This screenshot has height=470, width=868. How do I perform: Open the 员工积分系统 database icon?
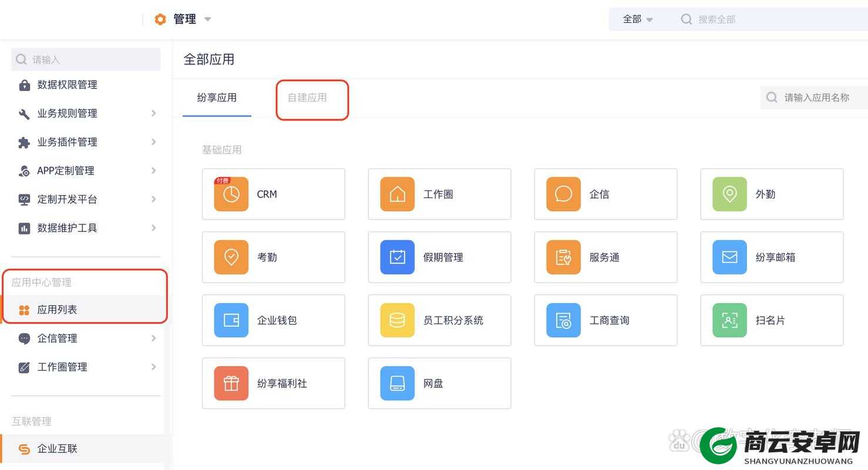tap(398, 320)
